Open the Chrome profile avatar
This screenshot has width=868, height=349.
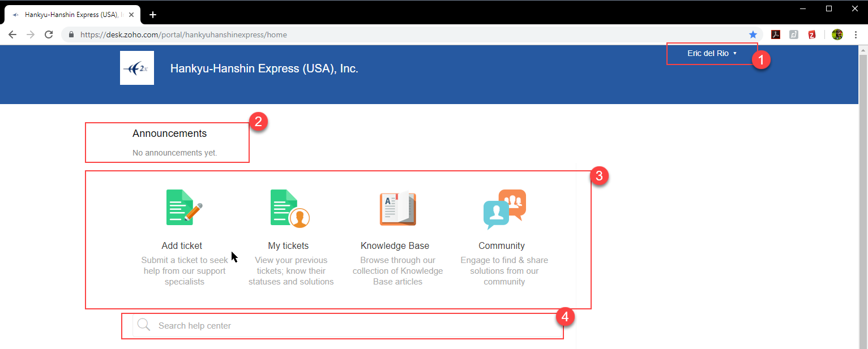[x=837, y=35]
